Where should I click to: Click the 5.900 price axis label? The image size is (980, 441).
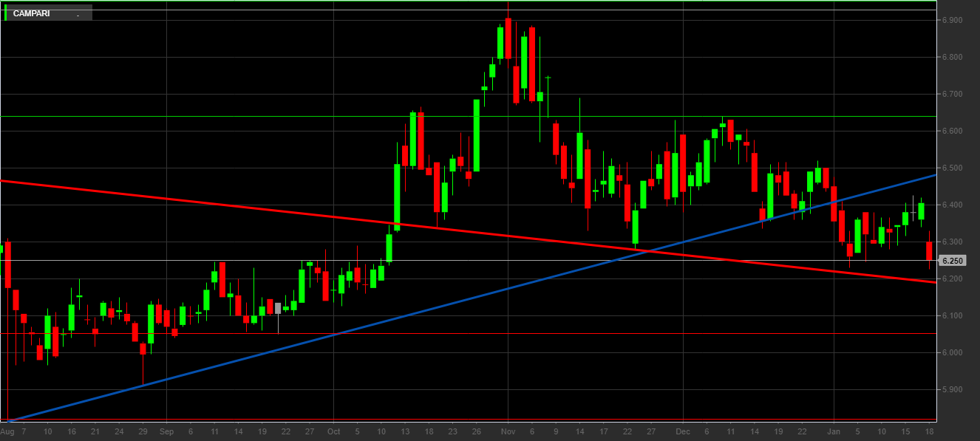point(952,390)
